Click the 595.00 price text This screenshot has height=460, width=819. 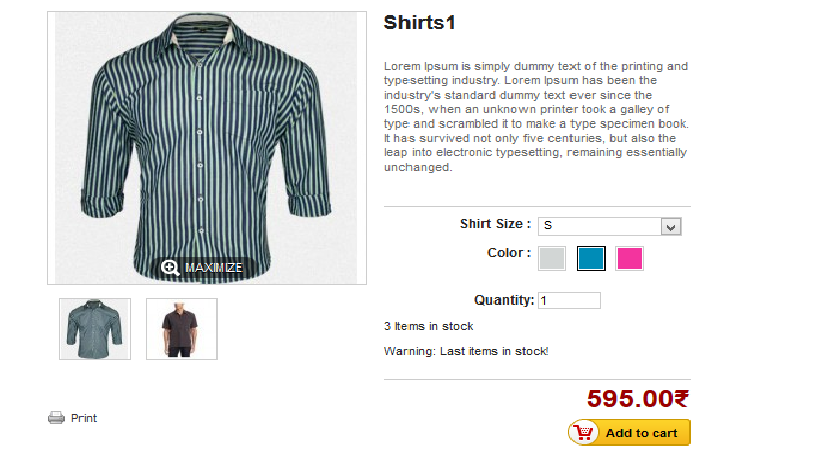[638, 398]
